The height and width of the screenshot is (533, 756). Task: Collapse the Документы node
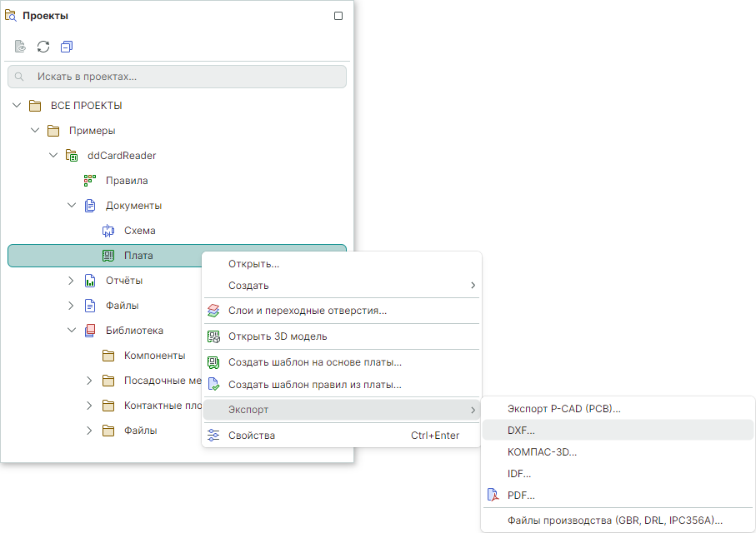[x=72, y=206]
